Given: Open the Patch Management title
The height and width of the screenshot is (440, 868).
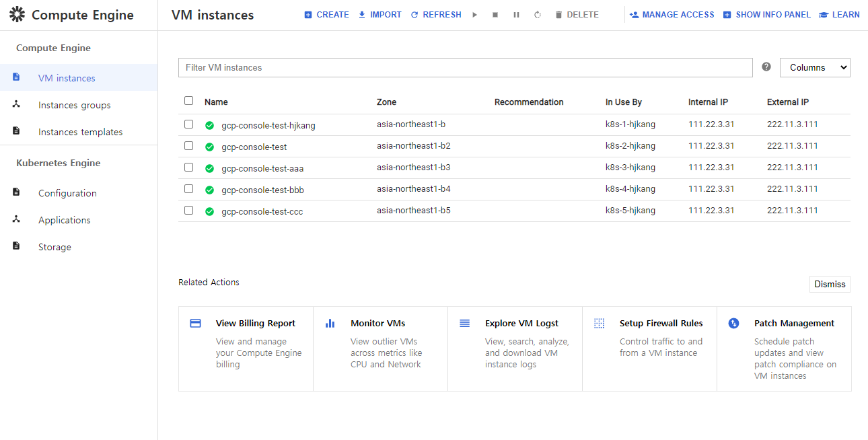Looking at the screenshot, I should point(795,323).
